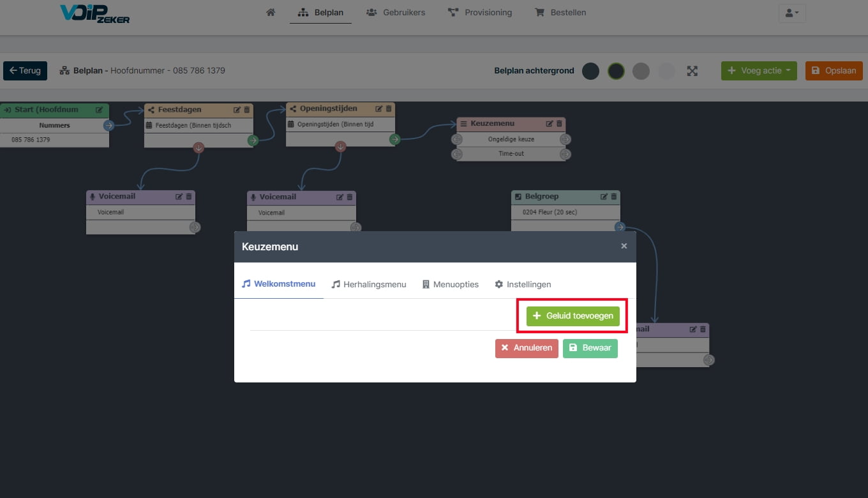Open the Belplan tab
The image size is (868, 498).
point(320,12)
